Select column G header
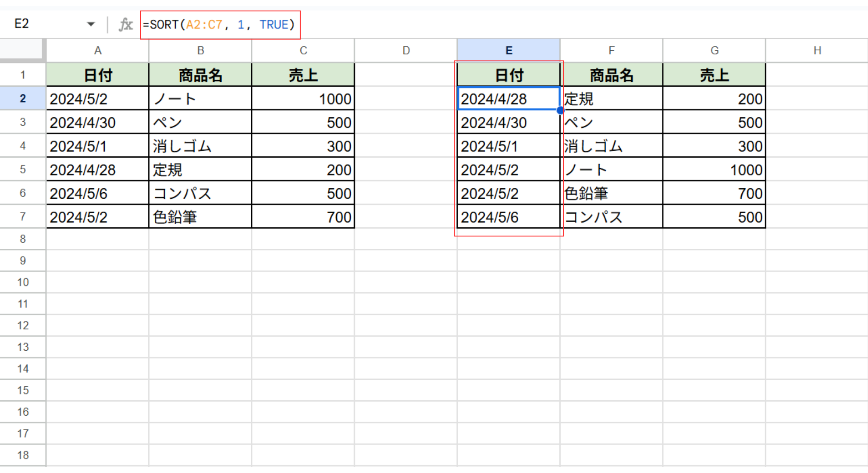868x473 pixels. (x=715, y=50)
